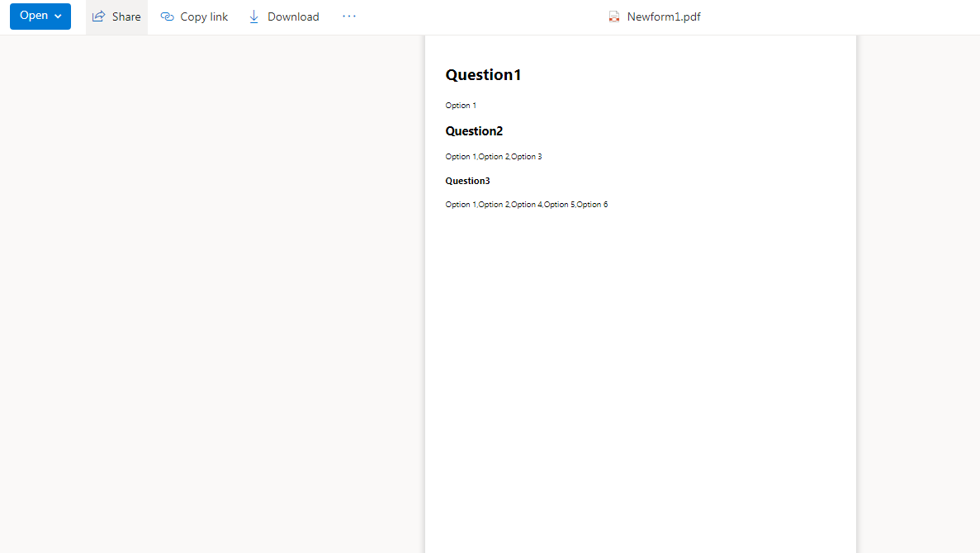Click 'Option 1,Option 2,Option 3' text

494,157
